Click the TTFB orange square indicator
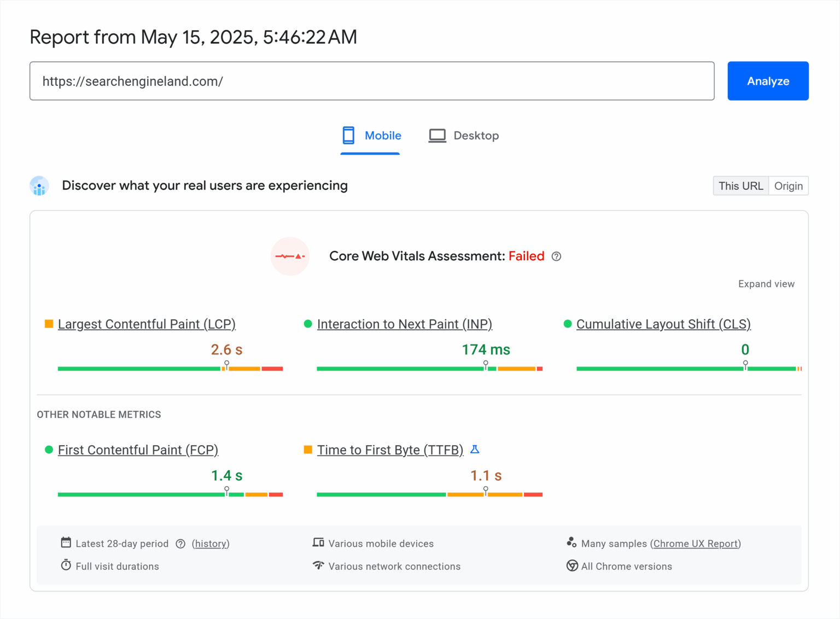Screen dimensions: 840x619 coord(308,449)
